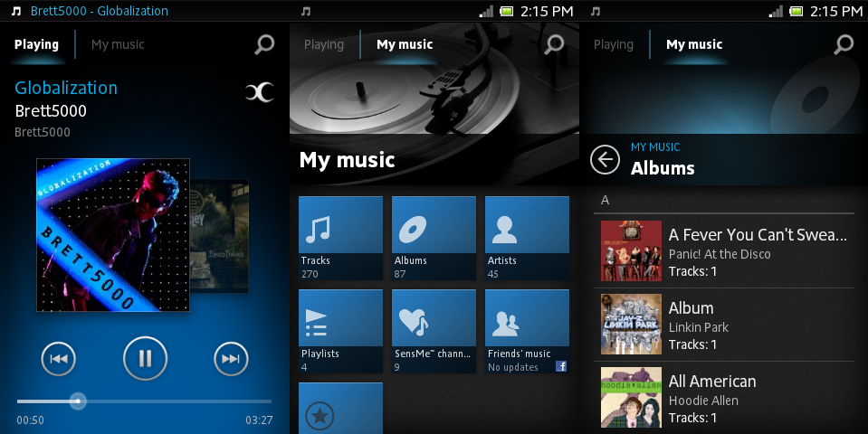Open the Artists tile with 45 artists

tap(527, 239)
